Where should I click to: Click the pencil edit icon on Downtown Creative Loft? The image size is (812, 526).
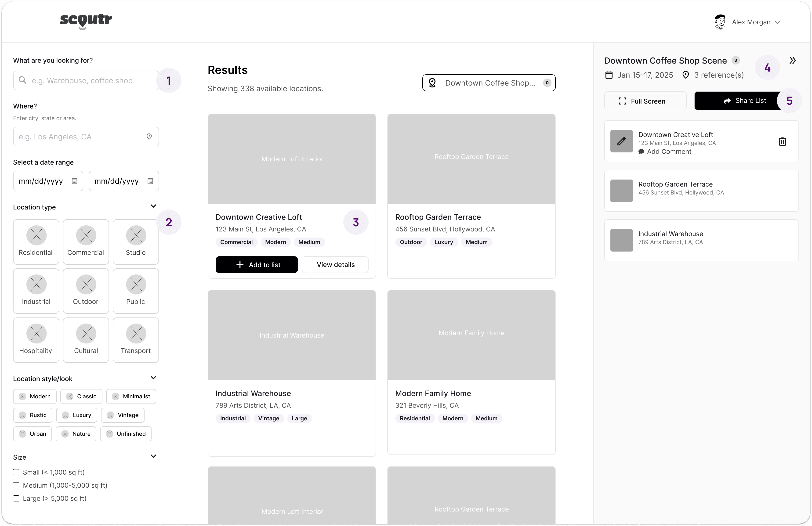(621, 141)
